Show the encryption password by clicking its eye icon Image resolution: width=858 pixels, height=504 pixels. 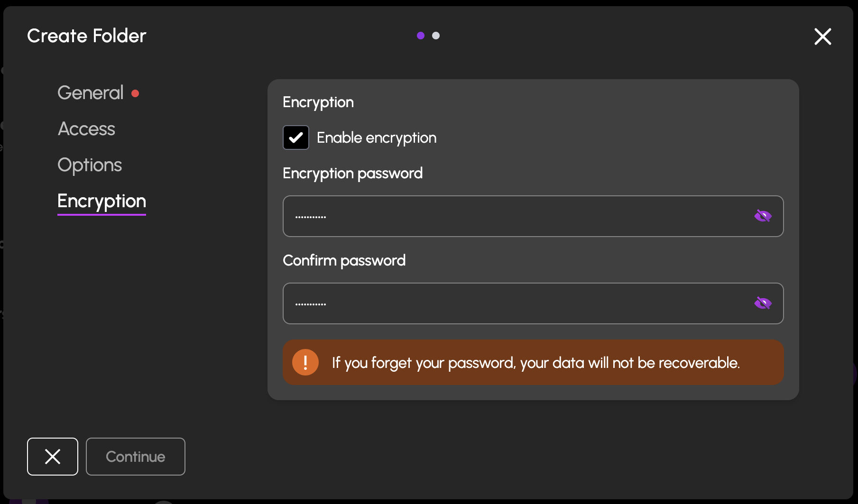tap(764, 216)
